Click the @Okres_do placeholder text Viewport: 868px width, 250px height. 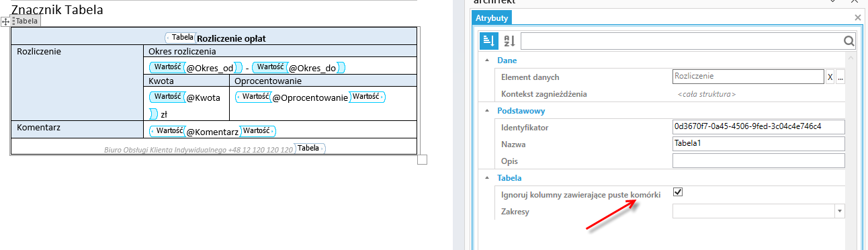click(x=312, y=68)
